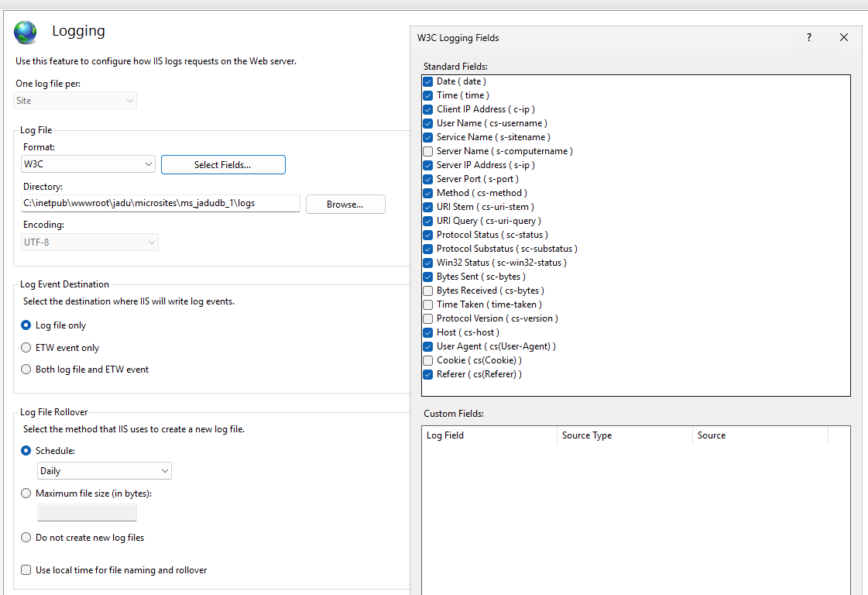Toggle Referer ( cs(Referer) ) checkbox

428,374
